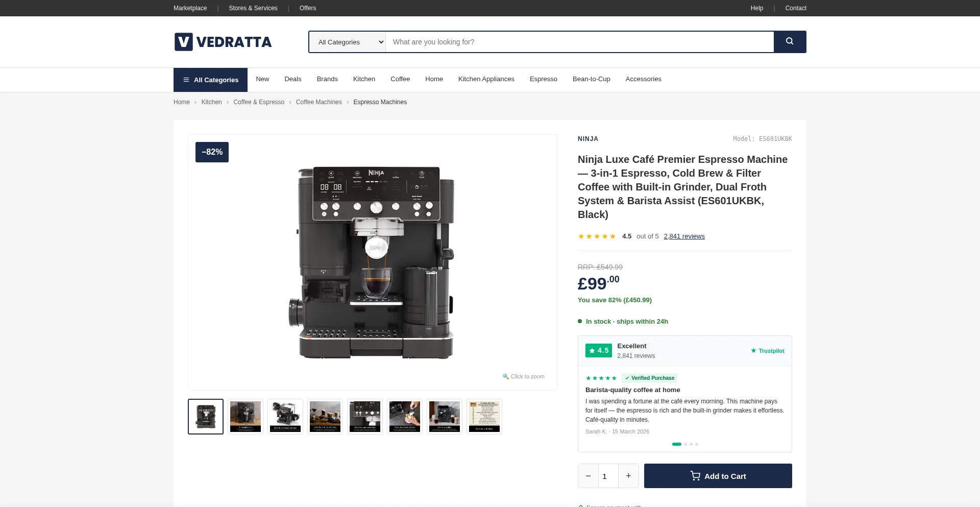This screenshot has width=980, height=507.
Task: Select the last review carousel dot
Action: (x=697, y=444)
